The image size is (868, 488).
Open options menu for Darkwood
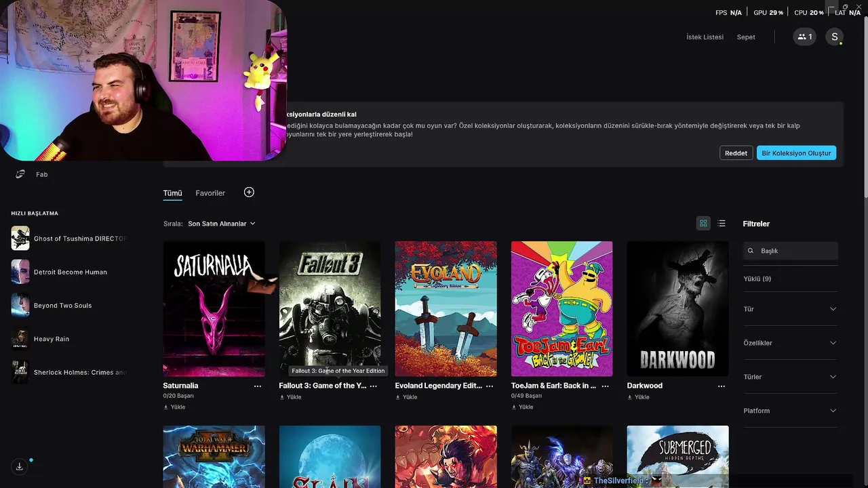[x=722, y=386]
